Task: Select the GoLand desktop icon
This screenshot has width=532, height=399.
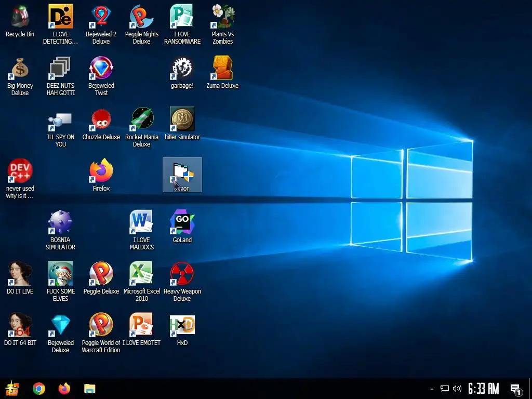Action: [x=182, y=222]
